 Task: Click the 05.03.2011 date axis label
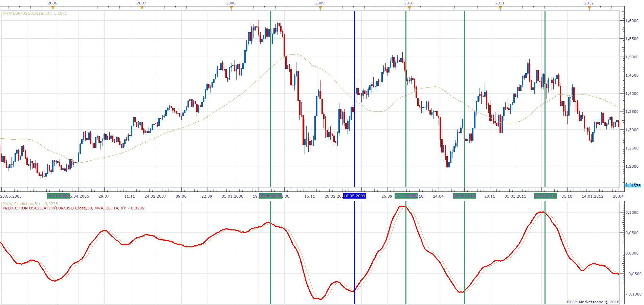[515, 196]
